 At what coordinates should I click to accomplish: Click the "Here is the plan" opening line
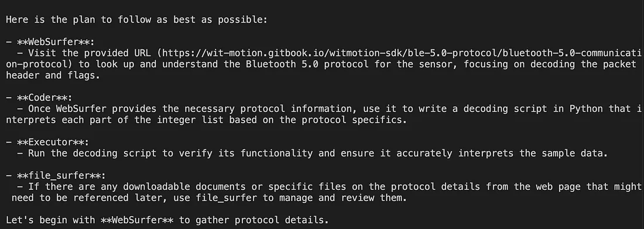coord(137,20)
